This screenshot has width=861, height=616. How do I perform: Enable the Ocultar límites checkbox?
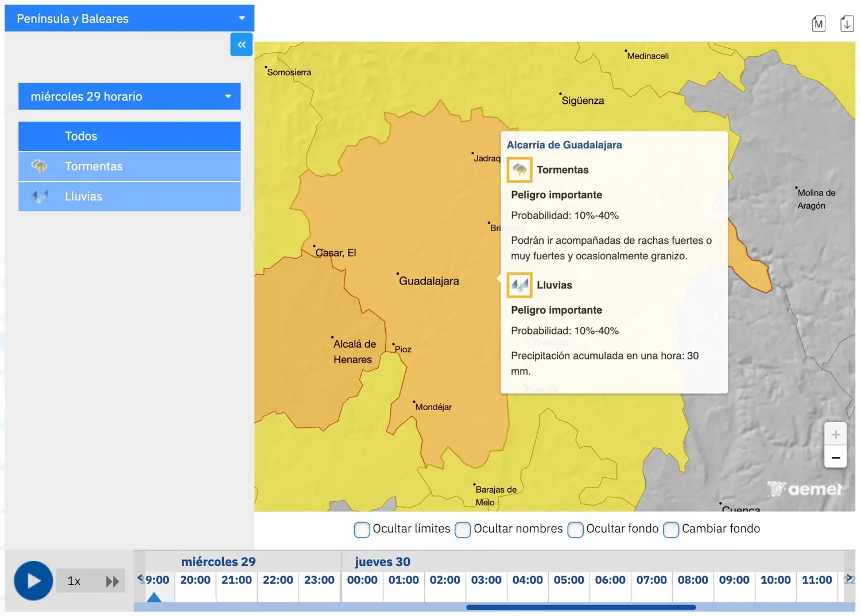[x=362, y=529]
